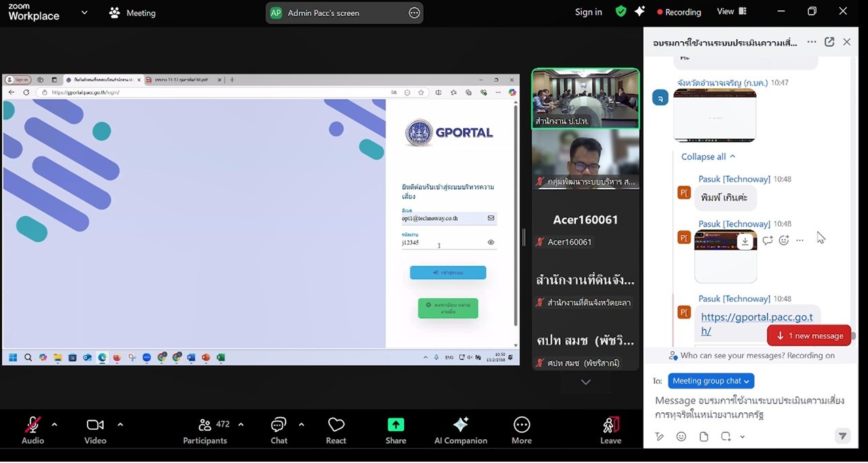The image size is (868, 463).
Task: Close the chat panel
Action: click(x=847, y=42)
